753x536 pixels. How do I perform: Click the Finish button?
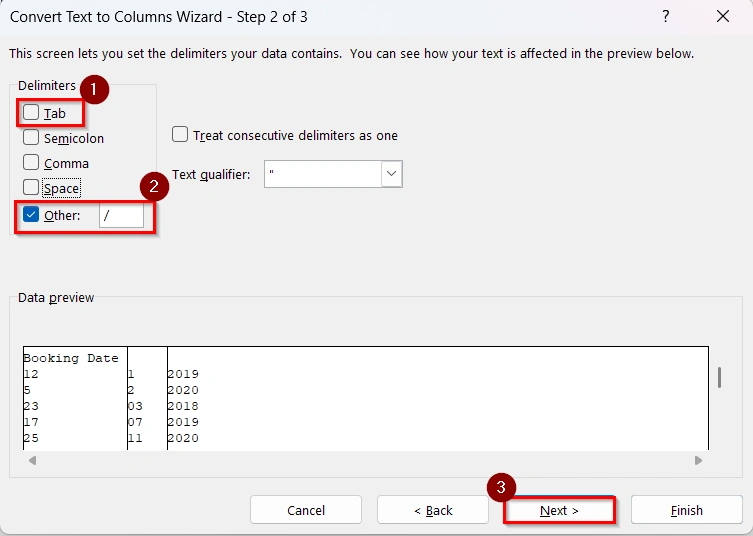pos(686,510)
